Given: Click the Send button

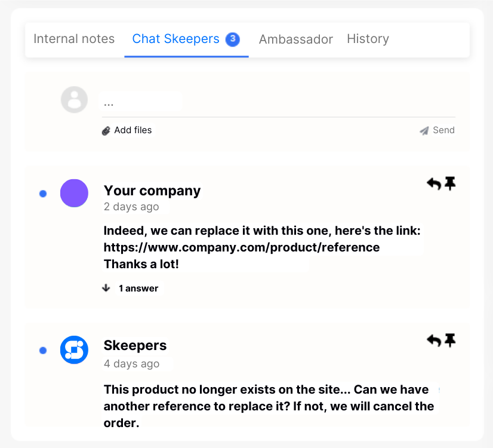Looking at the screenshot, I should [443, 130].
